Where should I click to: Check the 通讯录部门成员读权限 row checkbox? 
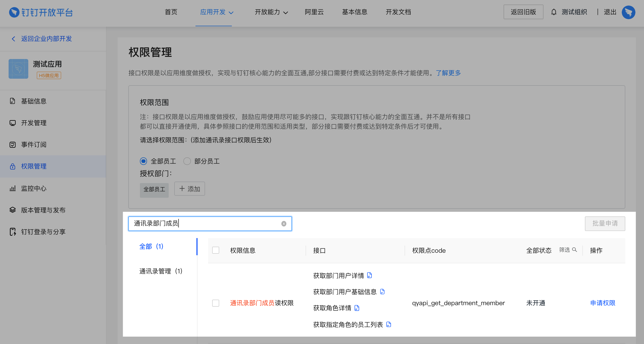[x=216, y=303]
